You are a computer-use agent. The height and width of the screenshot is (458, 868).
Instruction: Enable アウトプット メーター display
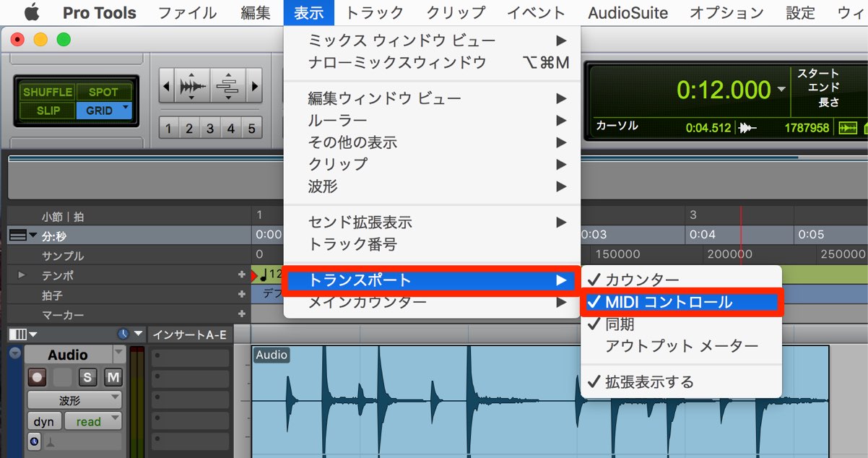click(681, 346)
